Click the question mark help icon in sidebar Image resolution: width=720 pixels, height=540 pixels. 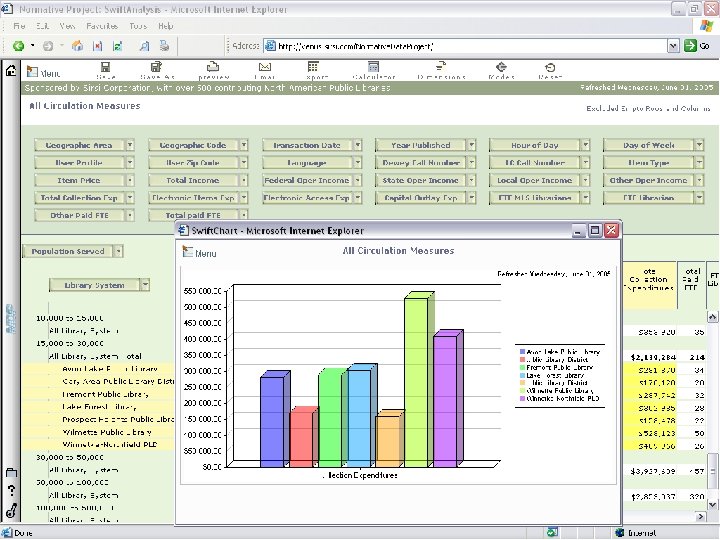(x=11, y=490)
